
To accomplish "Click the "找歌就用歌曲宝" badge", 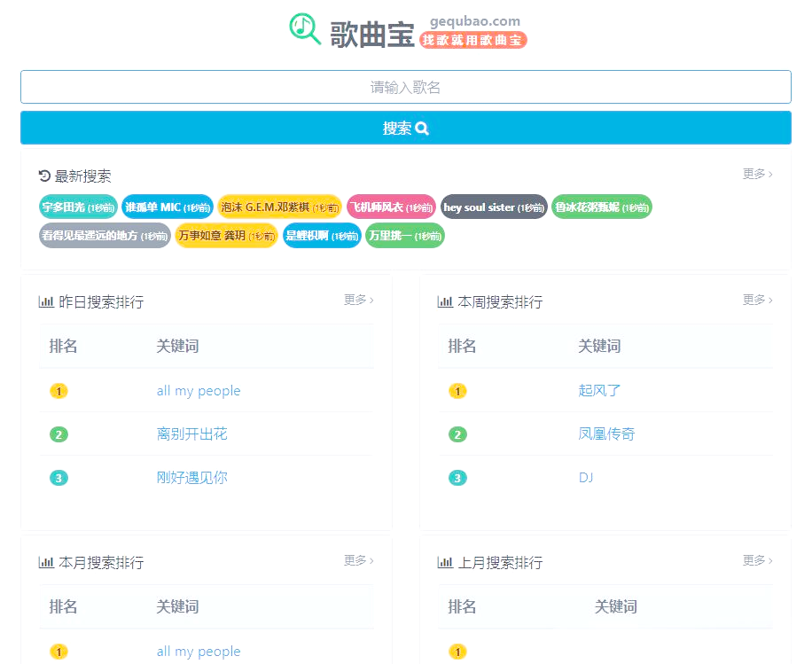I will tap(473, 39).
